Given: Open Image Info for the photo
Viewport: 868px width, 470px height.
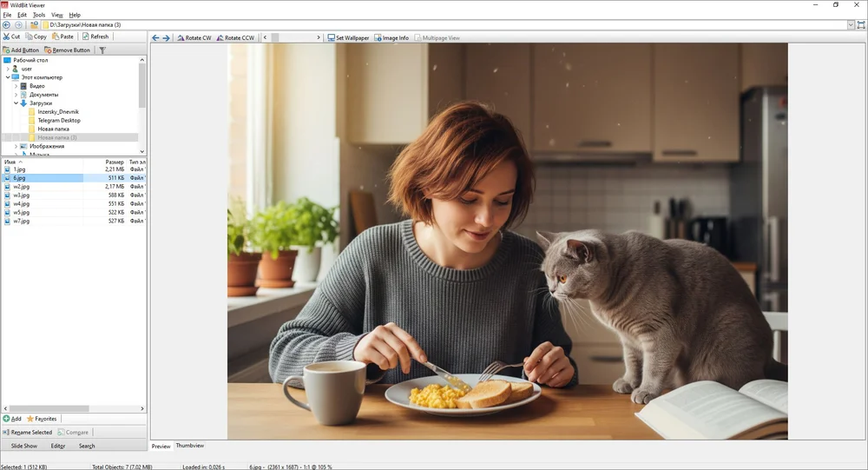Looking at the screenshot, I should (391, 38).
